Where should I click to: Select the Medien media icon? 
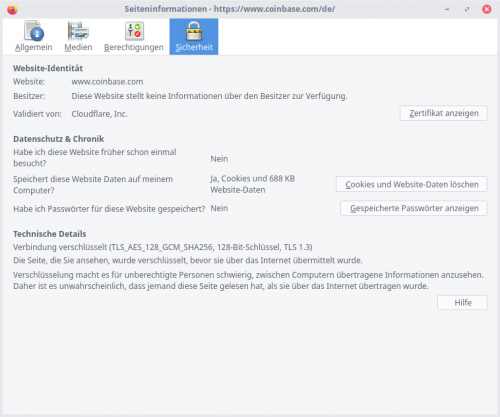pyautogui.click(x=78, y=31)
